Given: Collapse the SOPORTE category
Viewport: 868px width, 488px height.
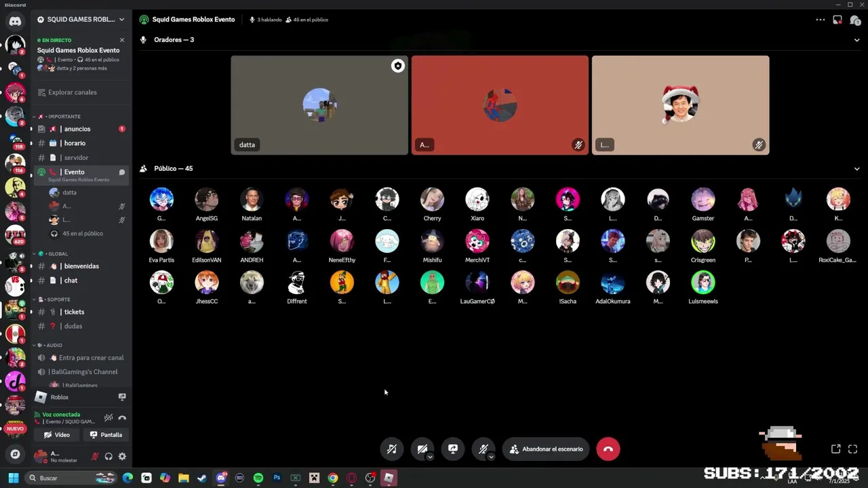Looking at the screenshot, I should pyautogui.click(x=52, y=300).
